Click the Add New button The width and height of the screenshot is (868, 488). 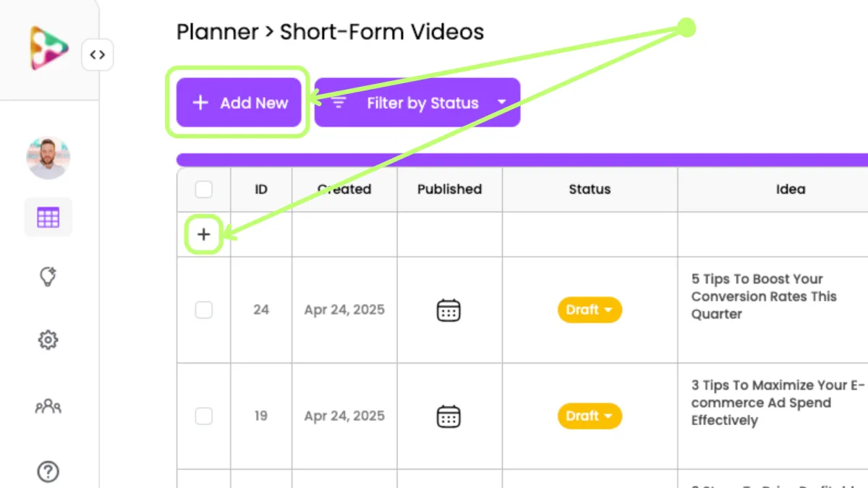239,103
